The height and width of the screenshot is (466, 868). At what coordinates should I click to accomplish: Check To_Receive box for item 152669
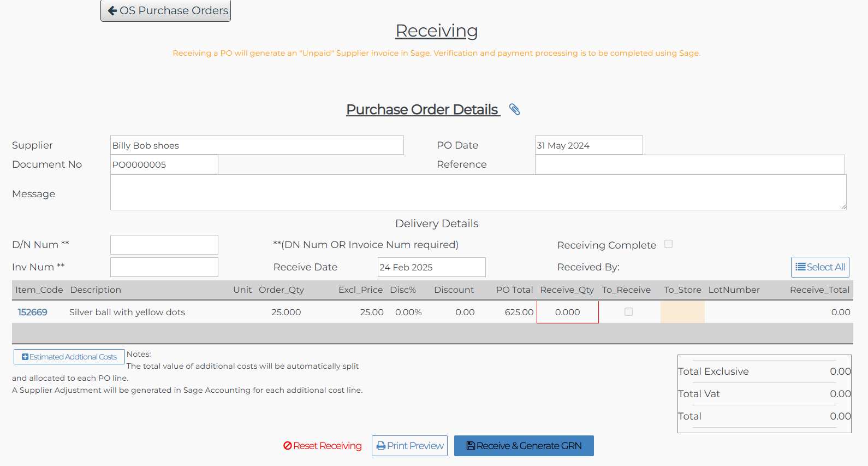point(628,312)
